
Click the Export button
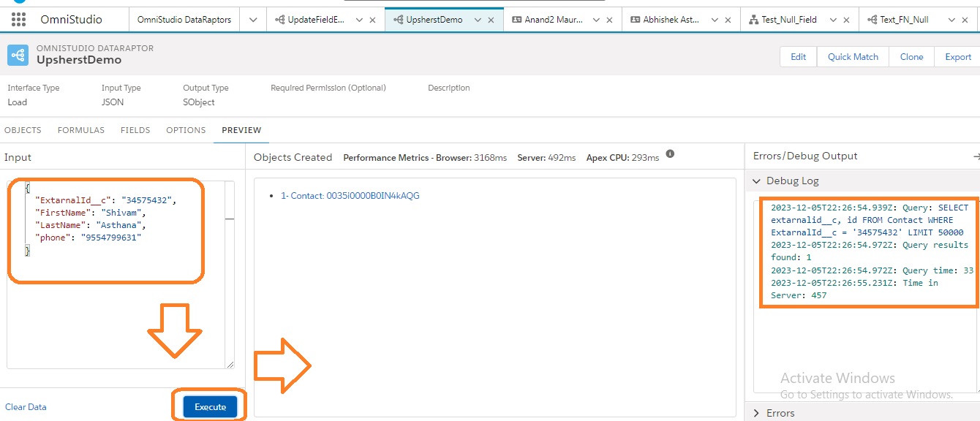958,56
